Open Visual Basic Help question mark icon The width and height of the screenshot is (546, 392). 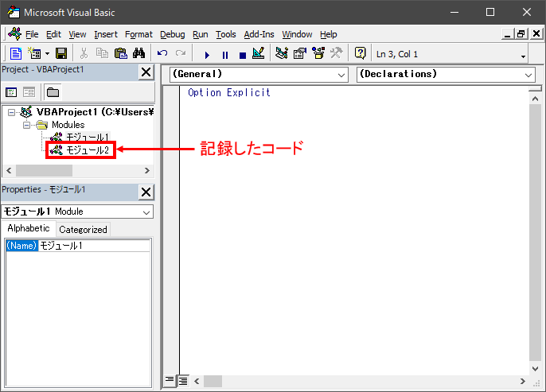point(360,53)
